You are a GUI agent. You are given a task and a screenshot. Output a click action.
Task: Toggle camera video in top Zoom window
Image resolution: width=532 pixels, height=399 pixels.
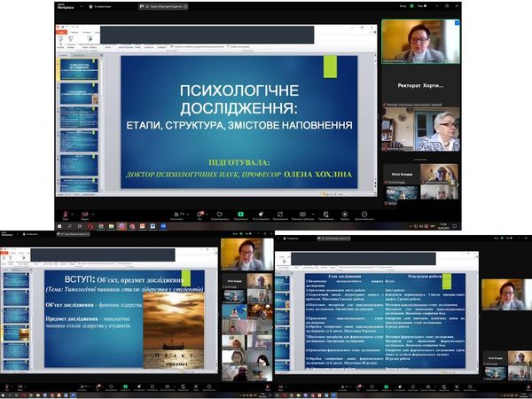coord(85,215)
